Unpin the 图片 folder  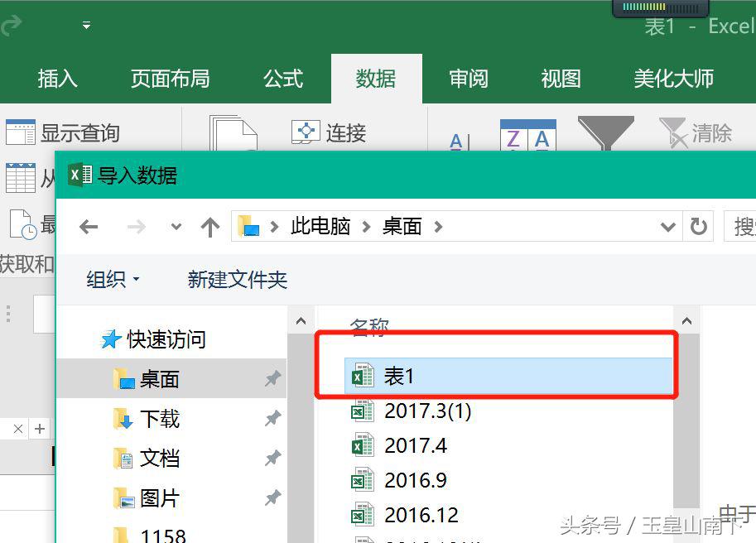pos(272,498)
